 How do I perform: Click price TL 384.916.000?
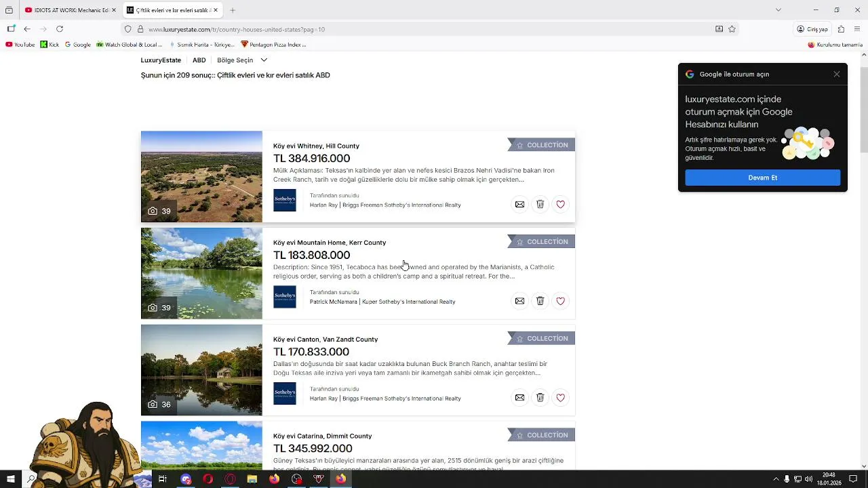click(x=311, y=159)
